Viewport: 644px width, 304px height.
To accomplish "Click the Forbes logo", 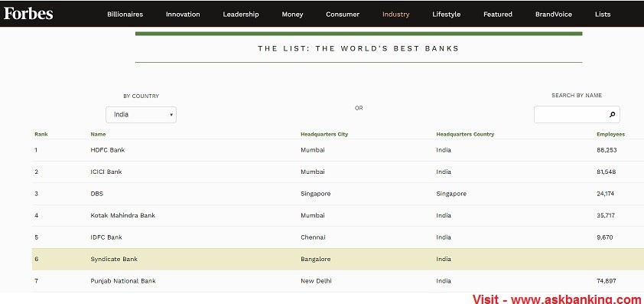I will pos(28,14).
